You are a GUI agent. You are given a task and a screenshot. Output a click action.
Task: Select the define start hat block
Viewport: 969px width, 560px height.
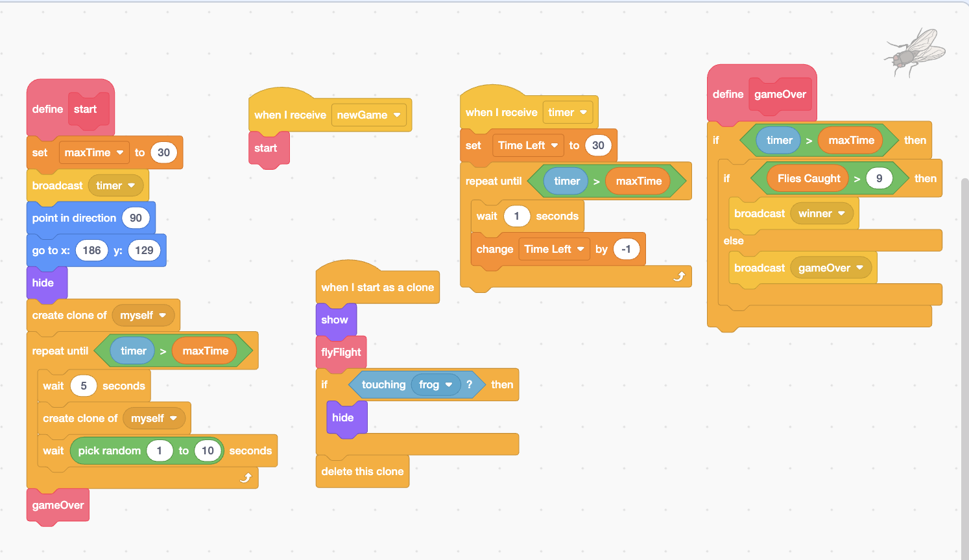[x=71, y=109]
